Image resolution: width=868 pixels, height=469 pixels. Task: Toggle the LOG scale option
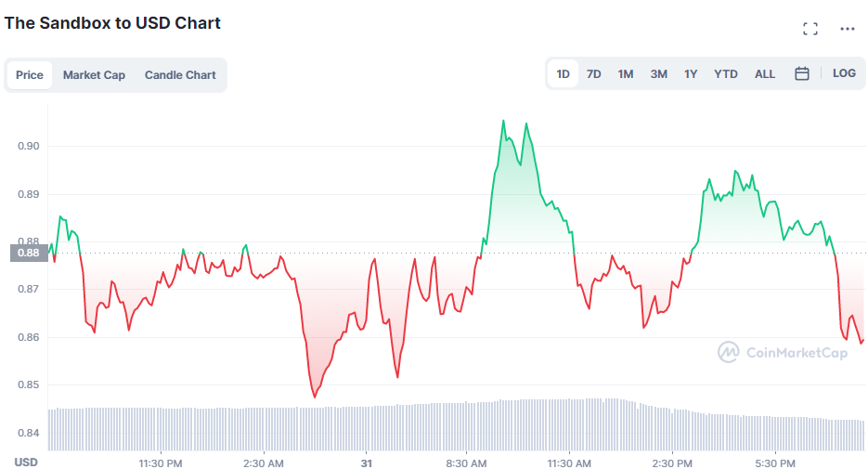click(844, 73)
